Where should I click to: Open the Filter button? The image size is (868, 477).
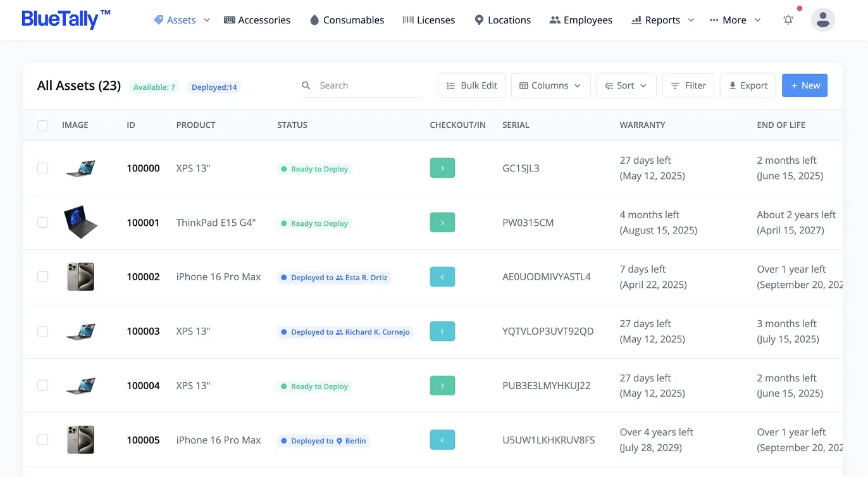point(688,85)
